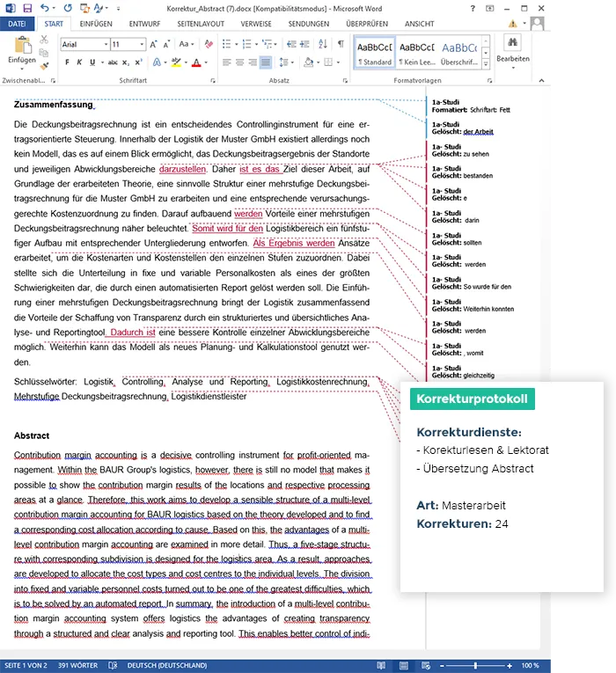Apply the red font color A
This screenshot has height=673, width=616.
pyautogui.click(x=196, y=62)
